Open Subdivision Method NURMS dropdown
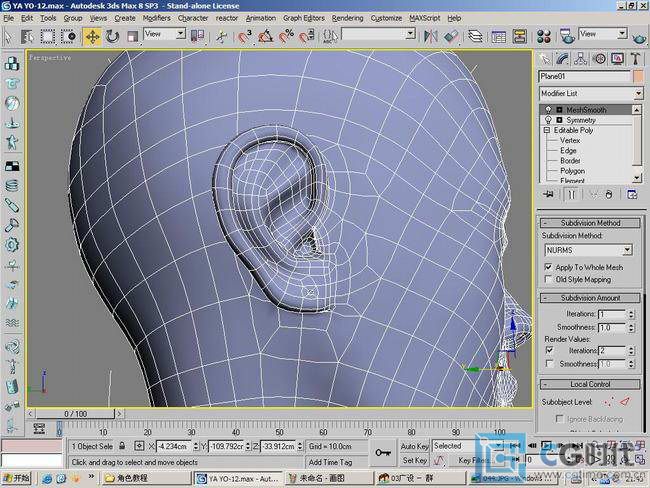Screen dimensions: 650x488 coord(588,250)
